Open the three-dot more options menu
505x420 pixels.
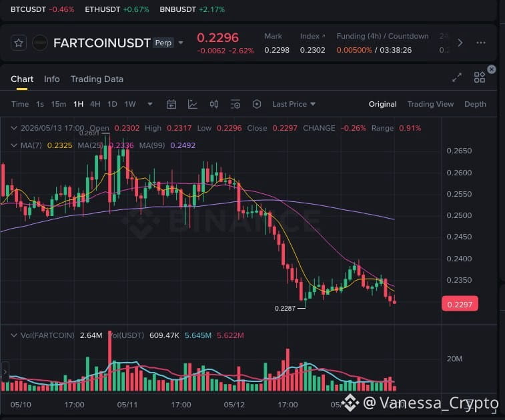[480, 43]
